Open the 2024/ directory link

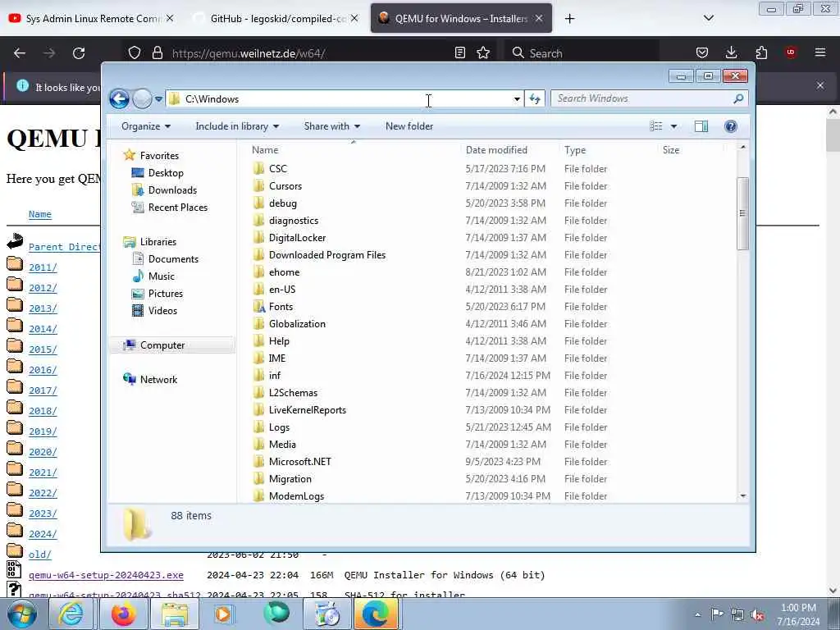43,534
